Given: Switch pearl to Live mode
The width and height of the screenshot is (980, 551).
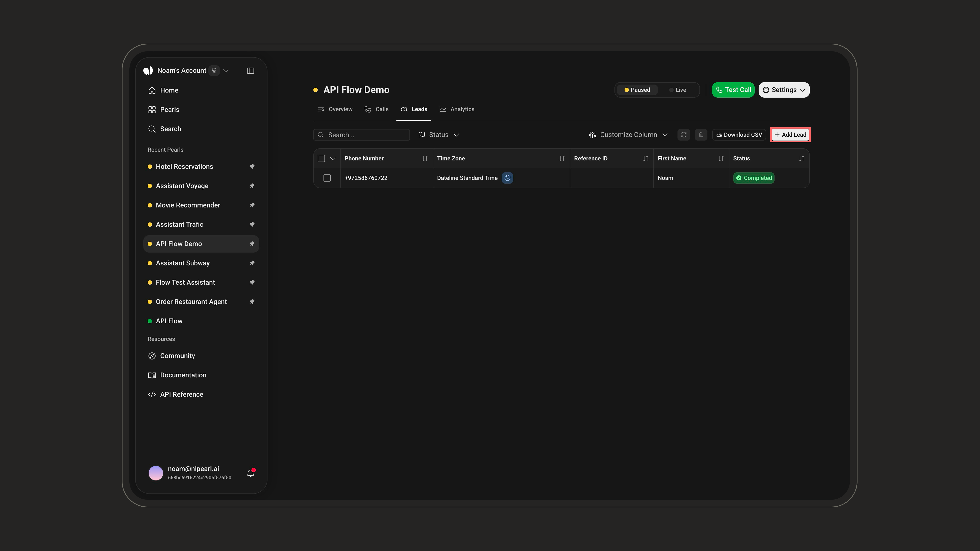Looking at the screenshot, I should coord(678,90).
